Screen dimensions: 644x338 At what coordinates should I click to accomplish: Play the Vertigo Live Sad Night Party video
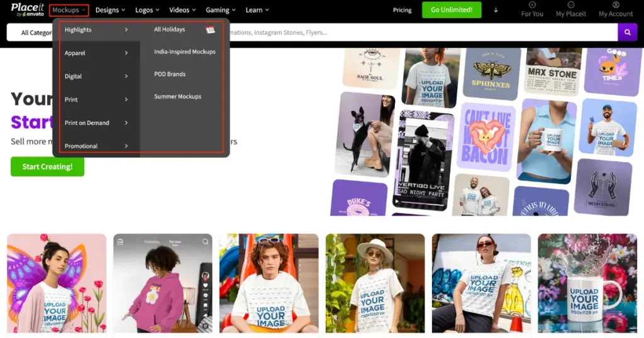[x=397, y=201]
